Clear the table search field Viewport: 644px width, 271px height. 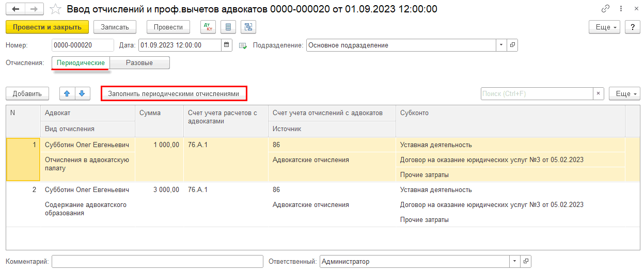point(598,94)
